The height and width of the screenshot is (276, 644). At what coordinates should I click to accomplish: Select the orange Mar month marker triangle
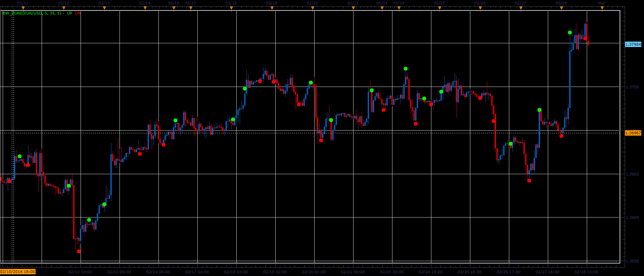coord(602,8)
